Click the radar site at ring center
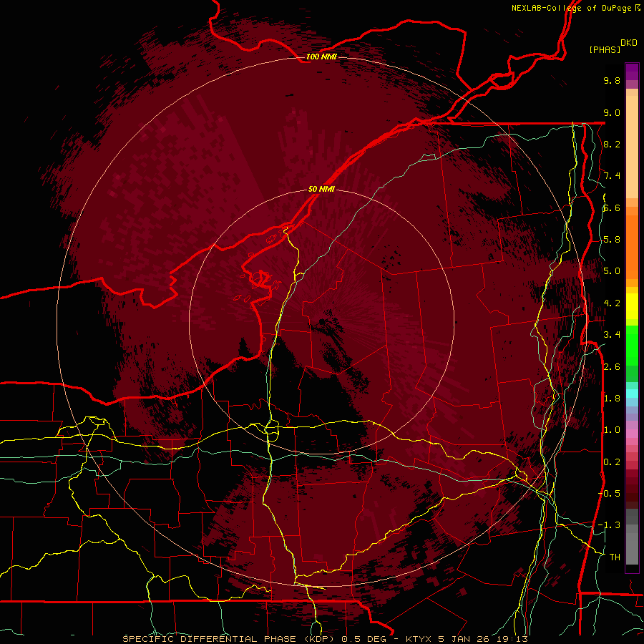 click(x=321, y=321)
